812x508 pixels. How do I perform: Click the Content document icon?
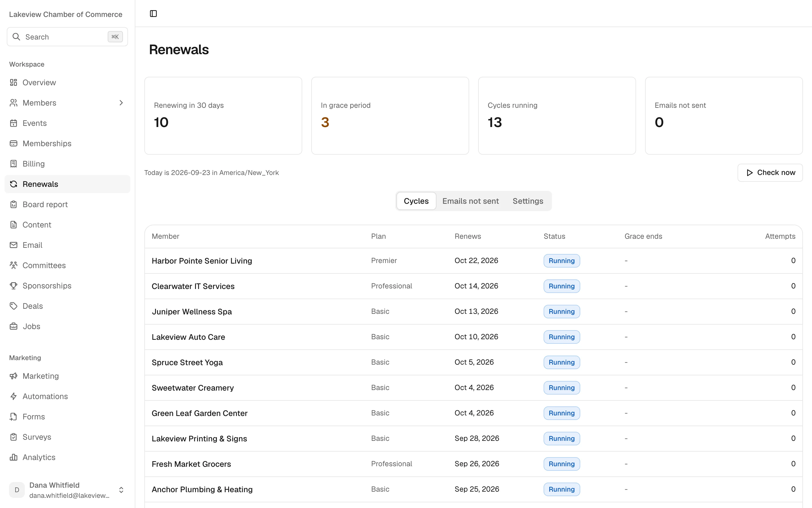[x=14, y=225]
